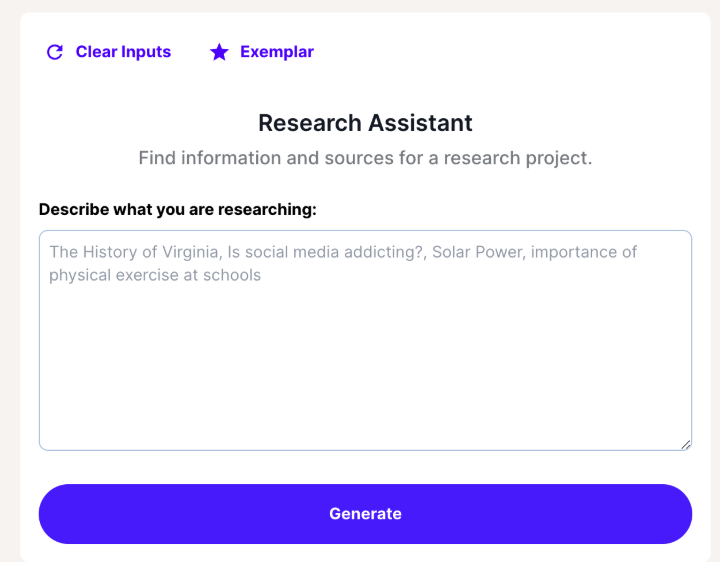Image resolution: width=720 pixels, height=562 pixels.
Task: Click the circular refresh arrow icon
Action: pyautogui.click(x=55, y=52)
